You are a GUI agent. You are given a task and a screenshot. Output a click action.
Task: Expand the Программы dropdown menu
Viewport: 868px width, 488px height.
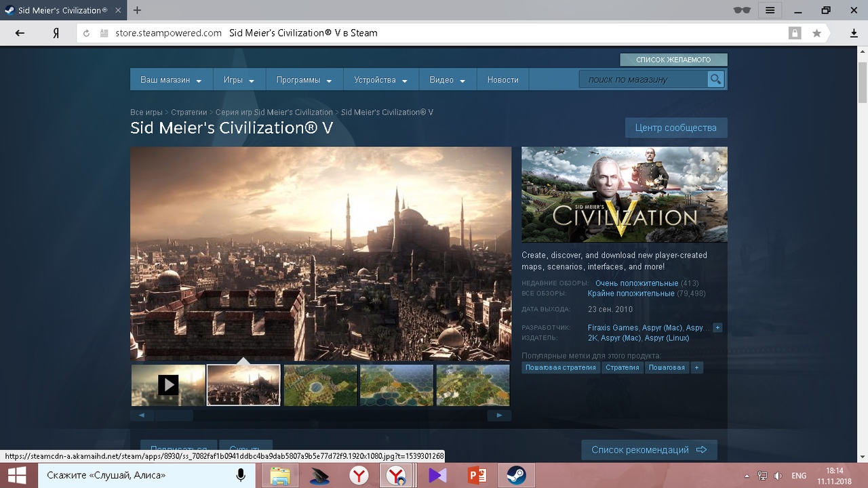click(x=304, y=79)
